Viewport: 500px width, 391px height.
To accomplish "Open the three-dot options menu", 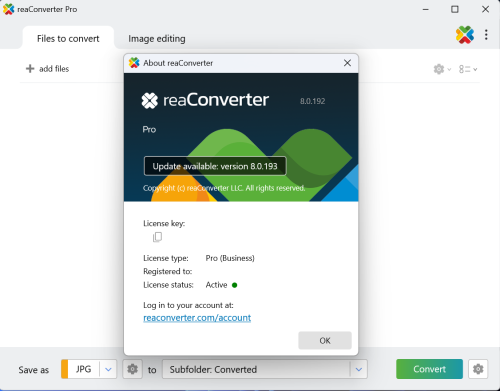I will 486,35.
